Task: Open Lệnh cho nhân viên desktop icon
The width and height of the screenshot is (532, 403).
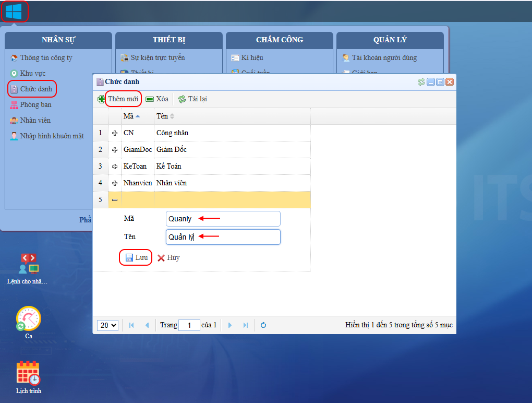Action: [28, 265]
